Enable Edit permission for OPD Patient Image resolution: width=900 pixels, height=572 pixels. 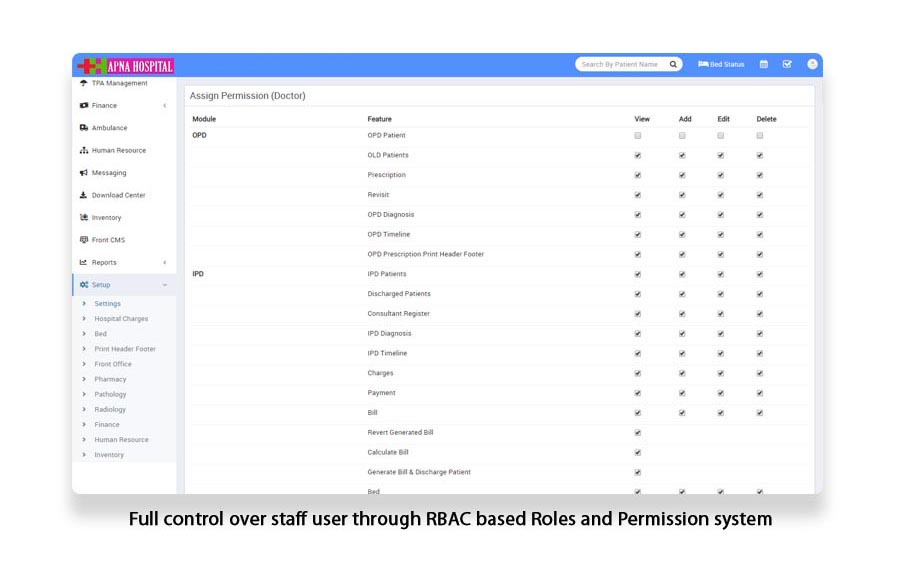tap(720, 136)
